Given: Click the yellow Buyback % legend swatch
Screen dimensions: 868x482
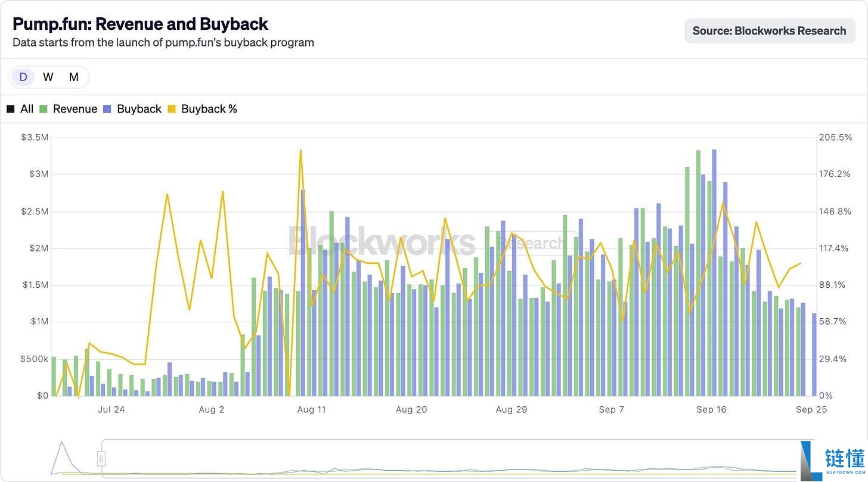Looking at the screenshot, I should coord(172,109).
